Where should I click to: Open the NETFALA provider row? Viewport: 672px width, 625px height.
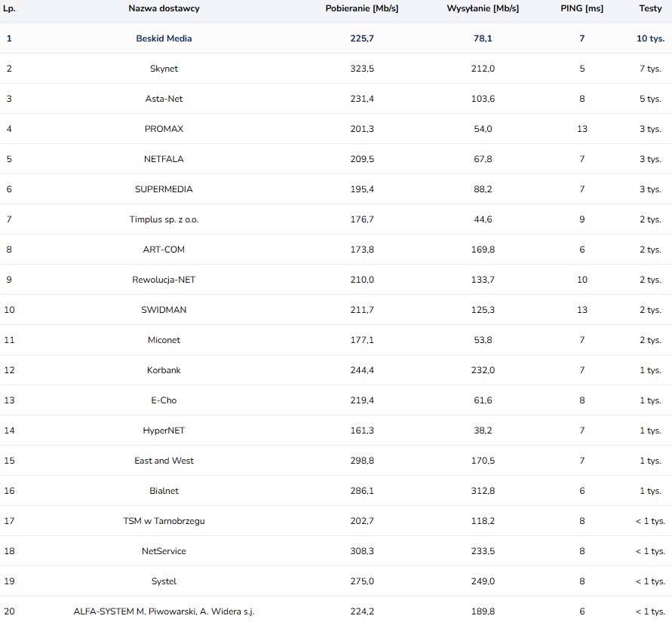164,159
